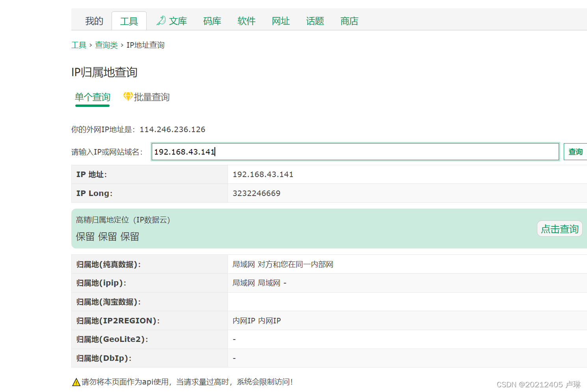
Task: Go to the 网址 tab
Action: [x=281, y=21]
